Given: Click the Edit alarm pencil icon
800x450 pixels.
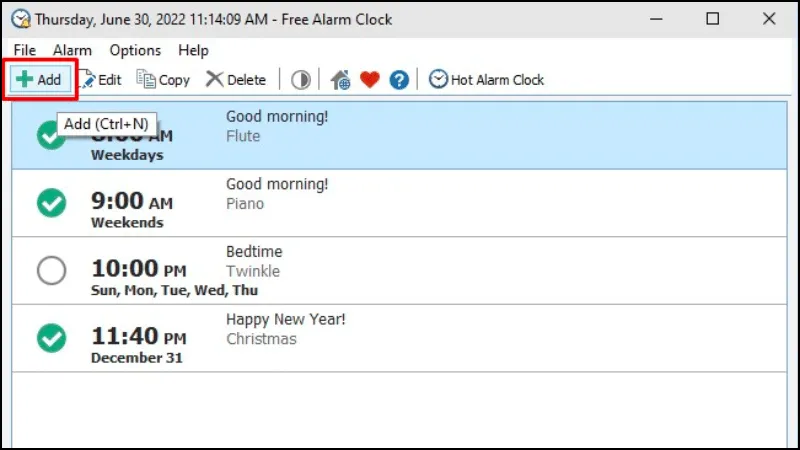Looking at the screenshot, I should click(86, 80).
